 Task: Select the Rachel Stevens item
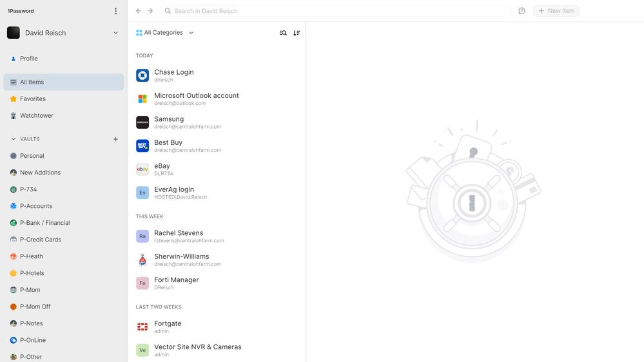click(217, 236)
